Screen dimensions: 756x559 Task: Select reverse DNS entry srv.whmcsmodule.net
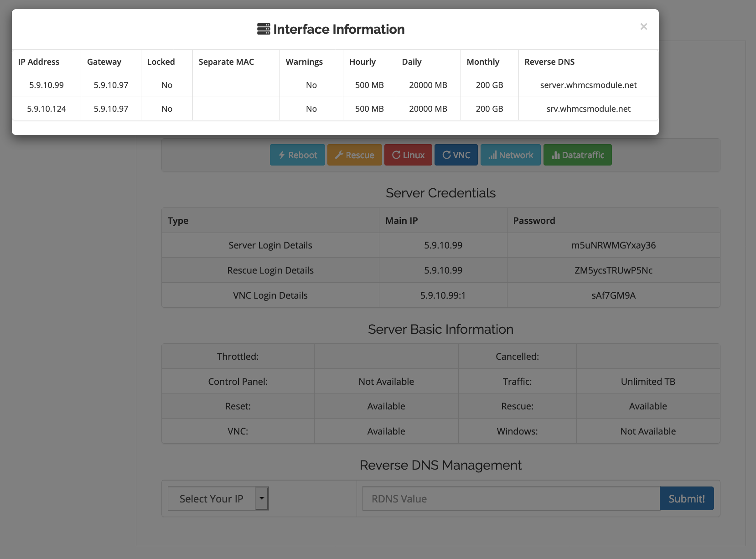coord(588,109)
